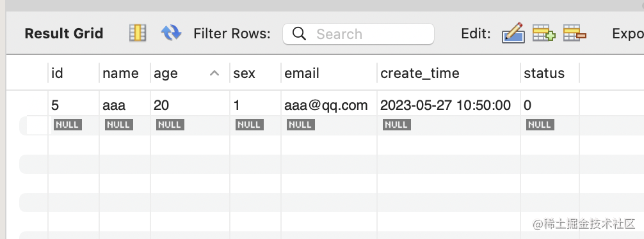Toggle wrap cell content icon
Image resolution: width=644 pixels, height=239 pixels.
tap(138, 33)
